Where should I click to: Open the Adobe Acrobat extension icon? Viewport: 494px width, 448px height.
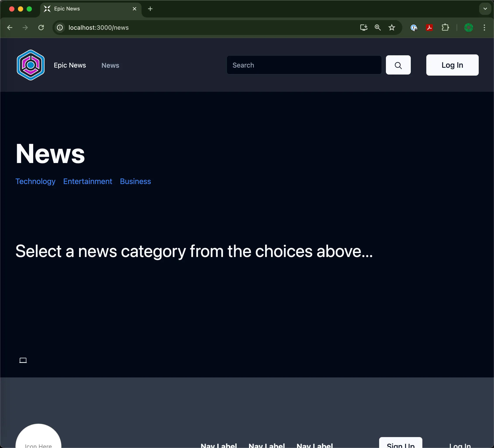click(429, 28)
